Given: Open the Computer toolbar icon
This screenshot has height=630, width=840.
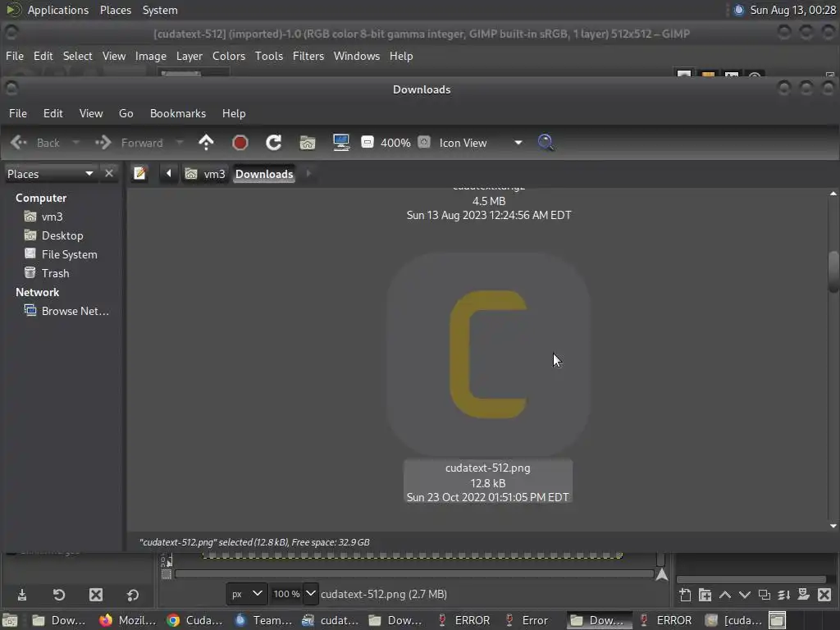Looking at the screenshot, I should coord(340,143).
